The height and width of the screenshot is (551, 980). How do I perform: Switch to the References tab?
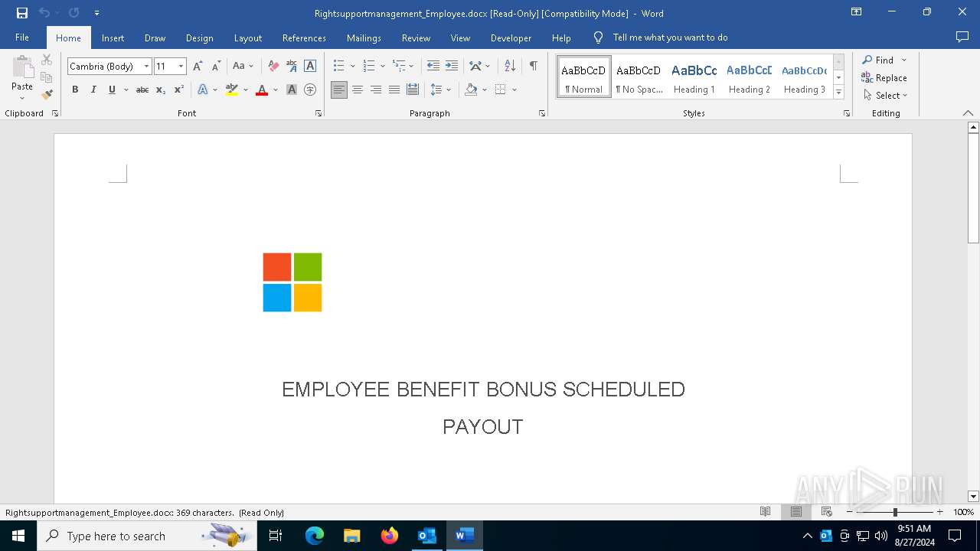[x=304, y=37]
